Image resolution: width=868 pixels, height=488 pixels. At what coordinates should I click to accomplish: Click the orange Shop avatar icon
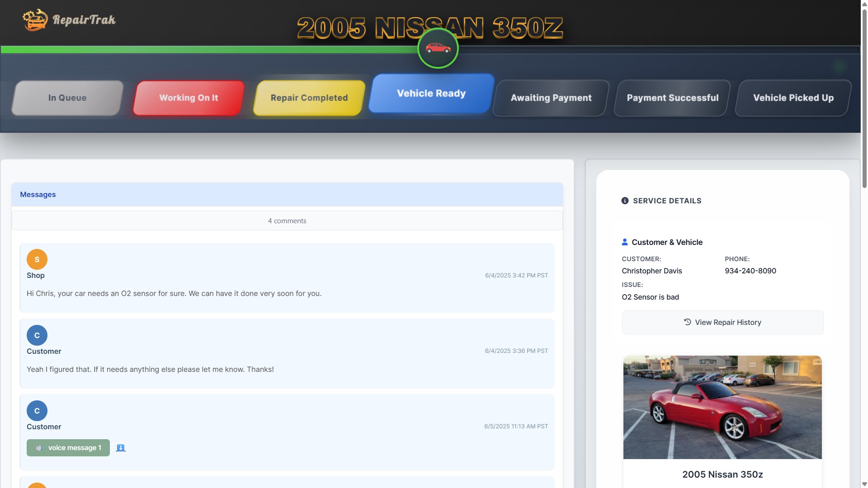pos(37,259)
